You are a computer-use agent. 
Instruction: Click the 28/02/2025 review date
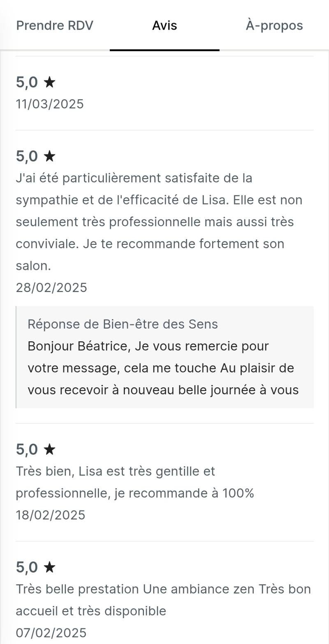(x=51, y=287)
